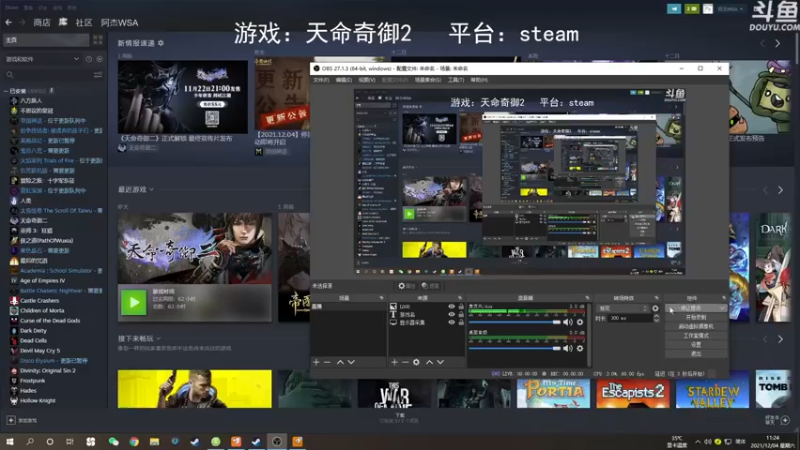Remove scene with minus icon in OBS scenes panel
This screenshot has height=450, width=800.
[x=328, y=362]
